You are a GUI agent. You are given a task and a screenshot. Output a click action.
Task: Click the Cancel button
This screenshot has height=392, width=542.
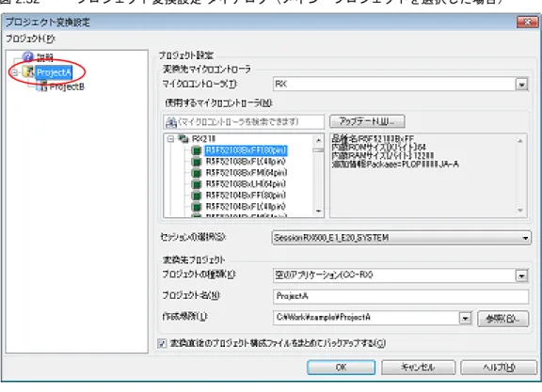pos(418,368)
